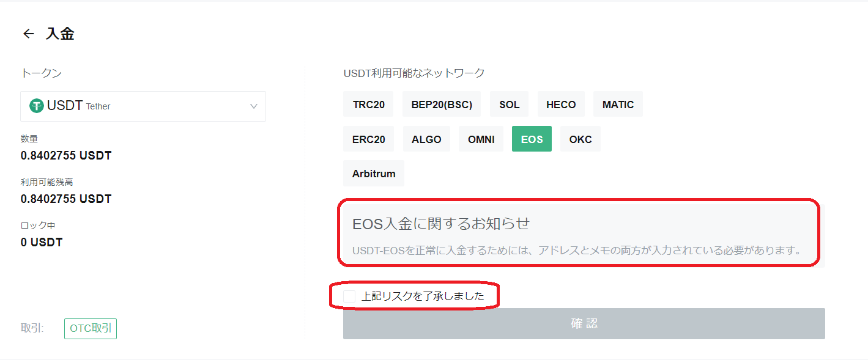Screen dimensions: 868x360
Task: Click the dropdown chevron beside Tether
Action: pyautogui.click(x=254, y=106)
